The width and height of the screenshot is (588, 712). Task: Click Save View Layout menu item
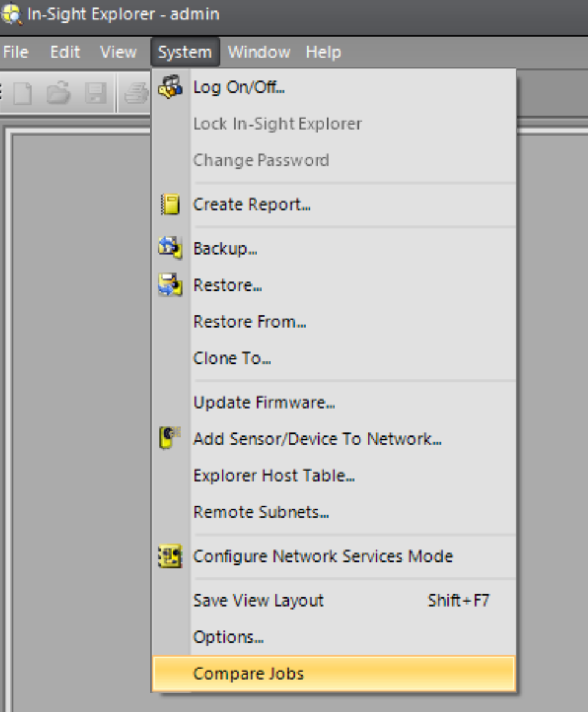pos(258,601)
